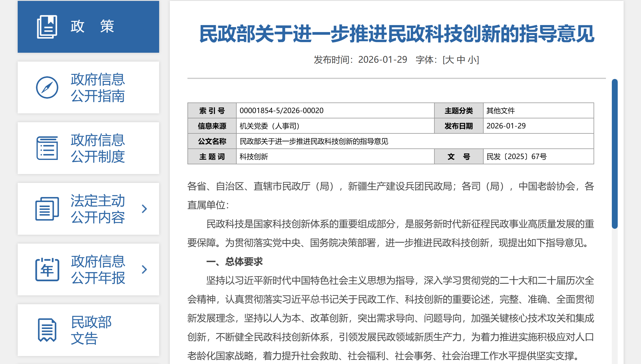641x364 pixels.
Task: Open the 政策 sidebar tab
Action: pos(88,27)
